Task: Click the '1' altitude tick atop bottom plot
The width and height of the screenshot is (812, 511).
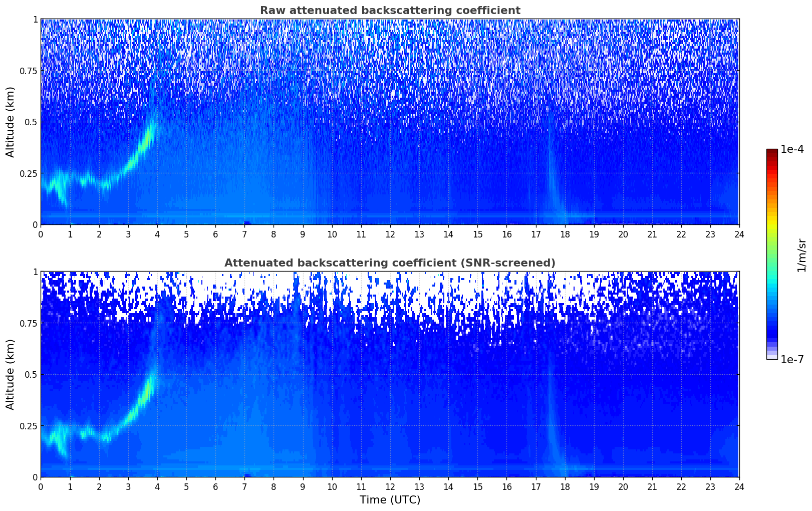Action: click(35, 272)
